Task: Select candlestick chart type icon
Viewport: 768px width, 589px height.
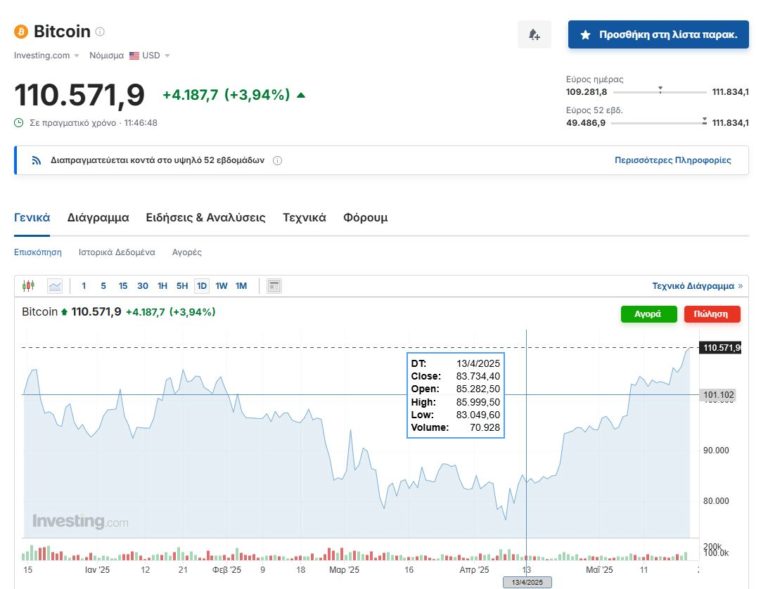Action: coord(28,286)
